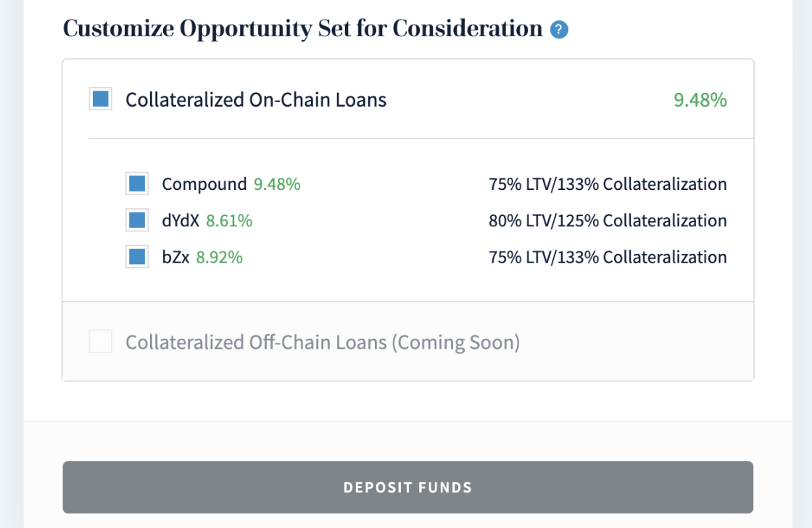Image resolution: width=812 pixels, height=528 pixels.
Task: Click the Collateralized On-Chain Loans label
Action: 256,99
